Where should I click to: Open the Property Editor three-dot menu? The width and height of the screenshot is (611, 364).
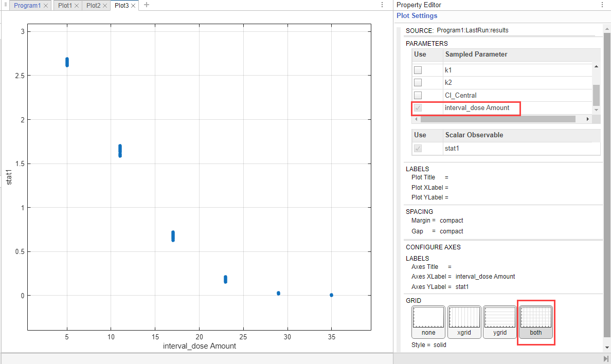pos(602,5)
